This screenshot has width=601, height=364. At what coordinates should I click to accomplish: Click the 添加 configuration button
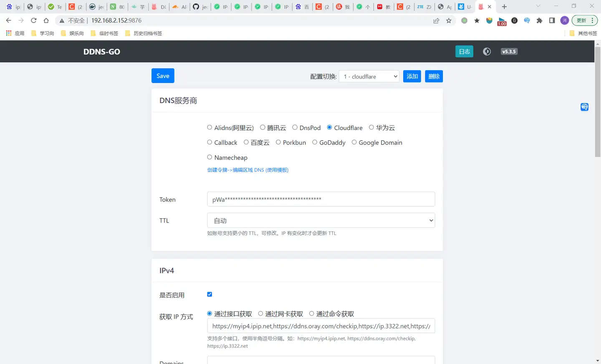tap(412, 76)
